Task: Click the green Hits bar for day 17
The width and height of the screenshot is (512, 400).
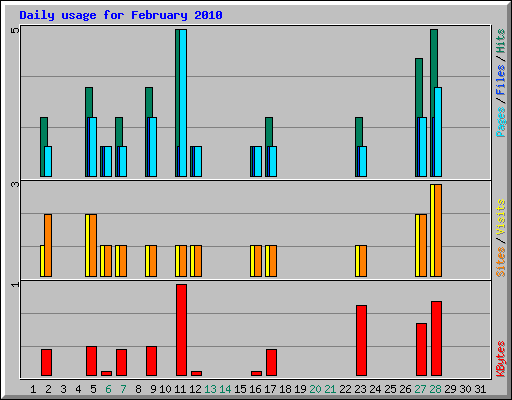Action: (269, 132)
